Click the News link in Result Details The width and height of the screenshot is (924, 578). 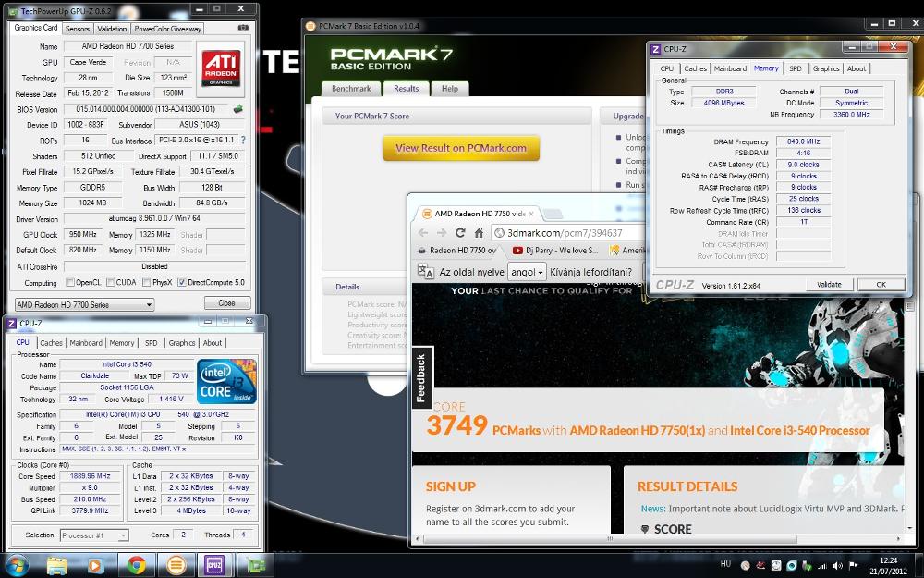coord(653,509)
